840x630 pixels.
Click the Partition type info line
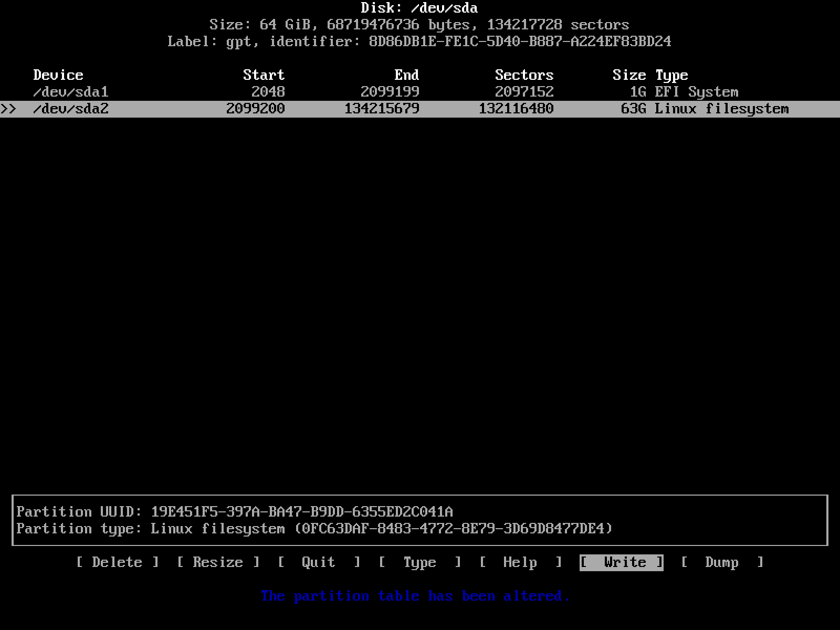point(314,529)
